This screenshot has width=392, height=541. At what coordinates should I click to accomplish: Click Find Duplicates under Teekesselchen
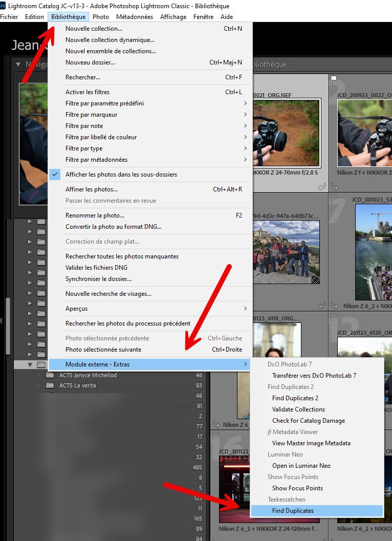tap(317, 511)
